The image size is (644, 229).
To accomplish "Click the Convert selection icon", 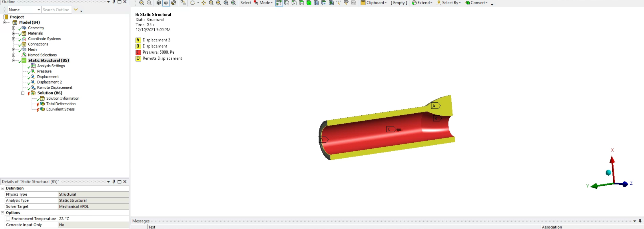I will (467, 3).
